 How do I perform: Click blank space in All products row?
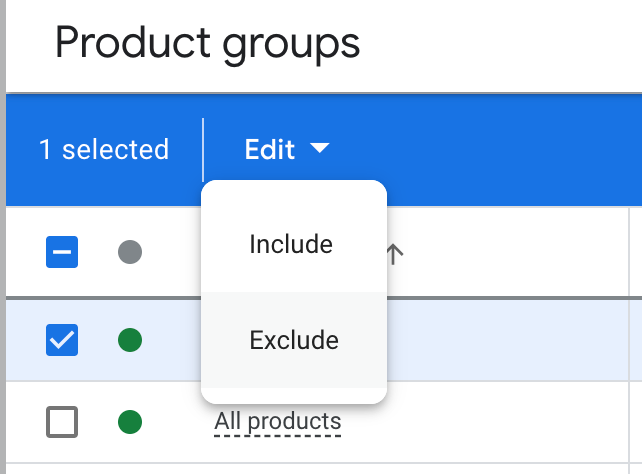point(483,422)
